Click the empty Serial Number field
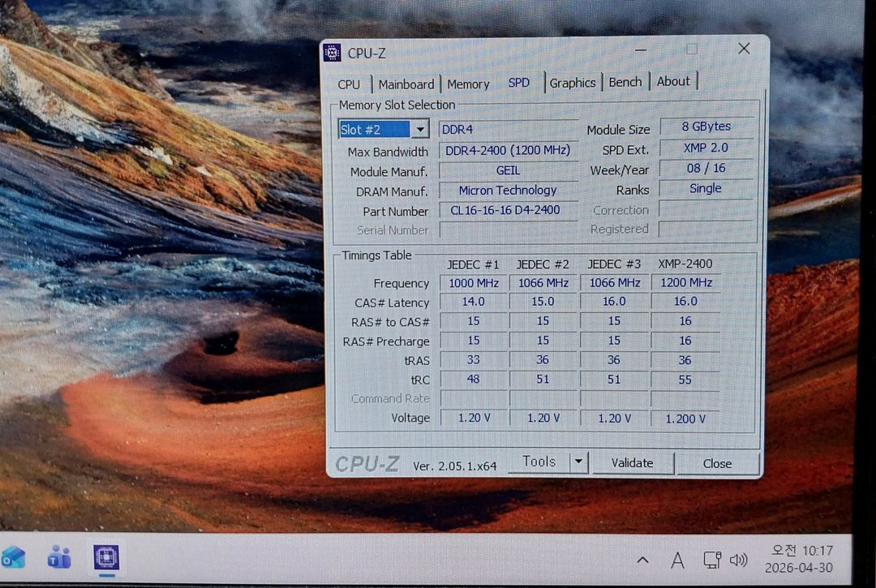 coord(508,230)
